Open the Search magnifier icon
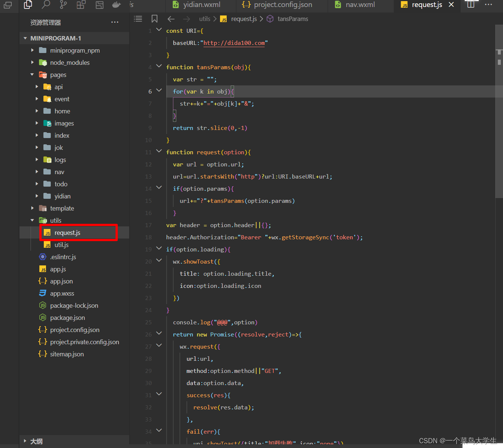The width and height of the screenshot is (503, 448). [x=46, y=4]
